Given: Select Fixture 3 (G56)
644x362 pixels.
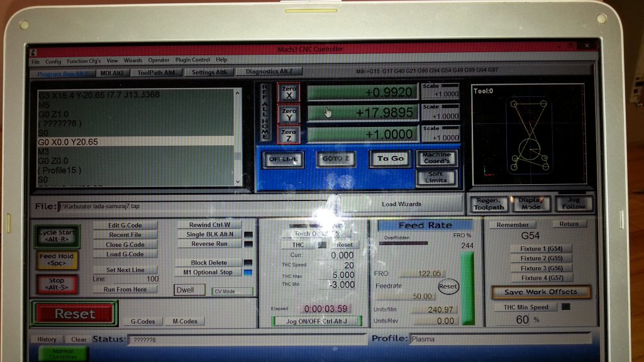Looking at the screenshot, I should coord(541,268).
